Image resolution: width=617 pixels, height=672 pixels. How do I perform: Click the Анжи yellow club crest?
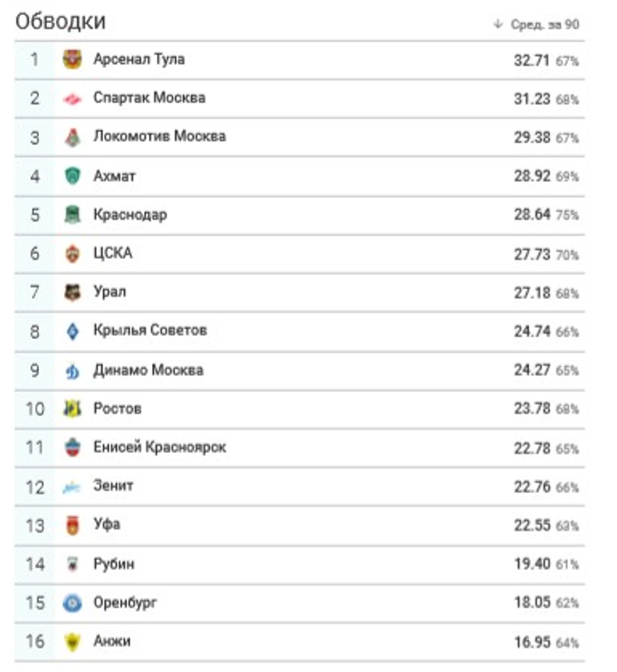[72, 642]
